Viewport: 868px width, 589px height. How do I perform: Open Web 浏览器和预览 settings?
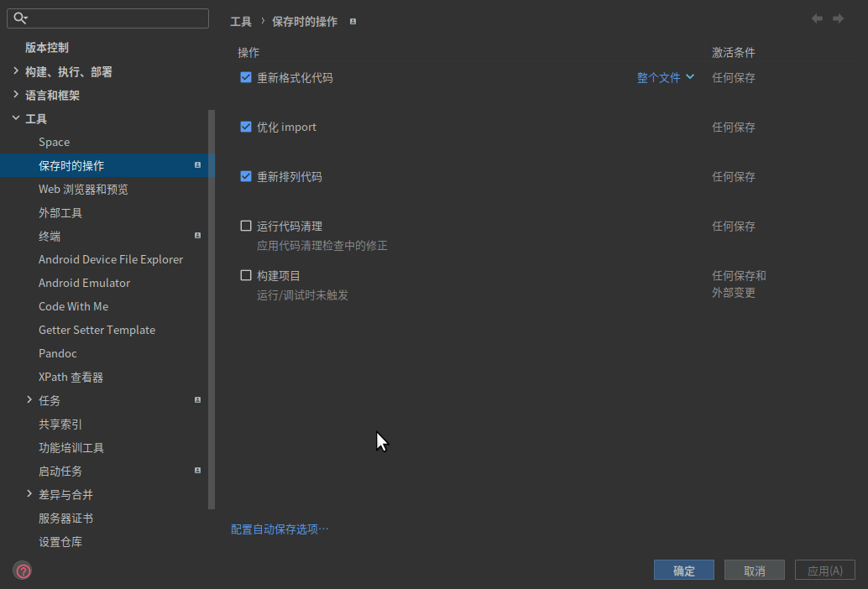(83, 189)
